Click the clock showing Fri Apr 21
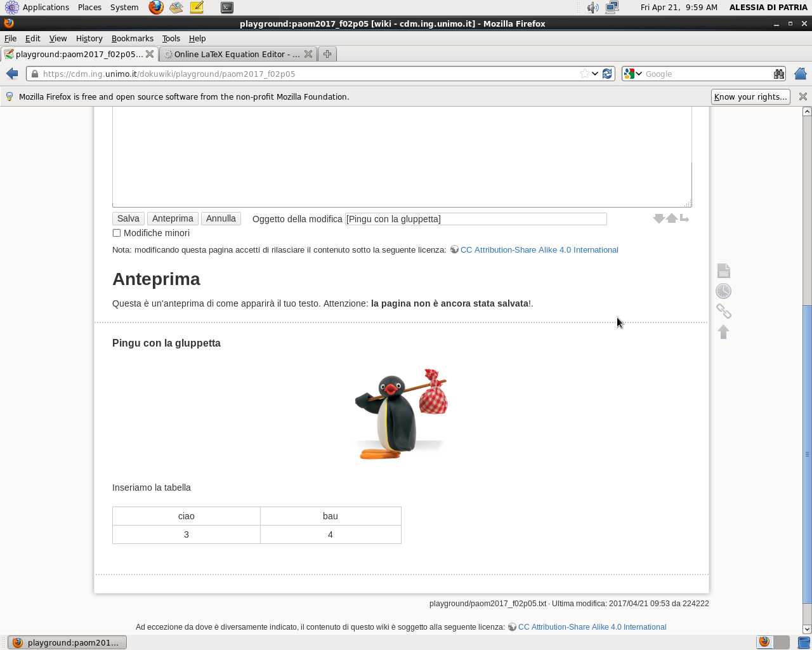The height and width of the screenshot is (650, 812). [x=679, y=8]
